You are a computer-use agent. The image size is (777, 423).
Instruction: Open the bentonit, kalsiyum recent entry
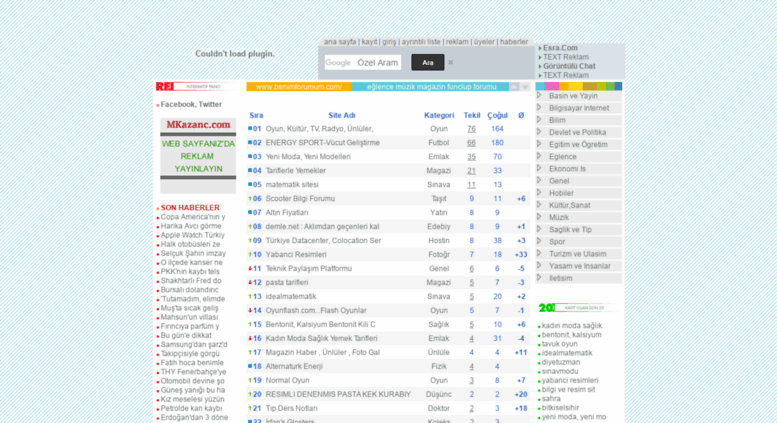pyautogui.click(x=571, y=335)
